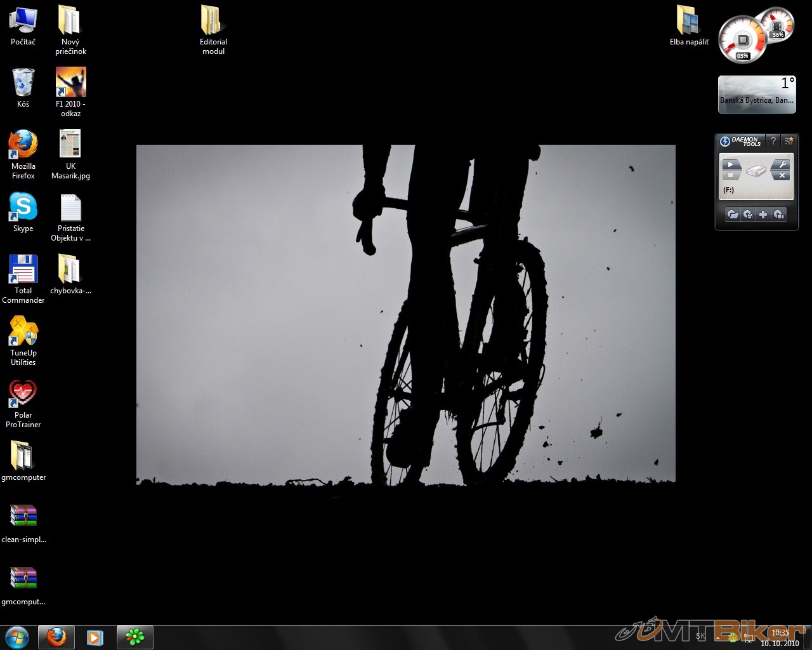This screenshot has height=650, width=812.
Task: Click the save disc image icon in DAEMON Tools
Action: [748, 215]
